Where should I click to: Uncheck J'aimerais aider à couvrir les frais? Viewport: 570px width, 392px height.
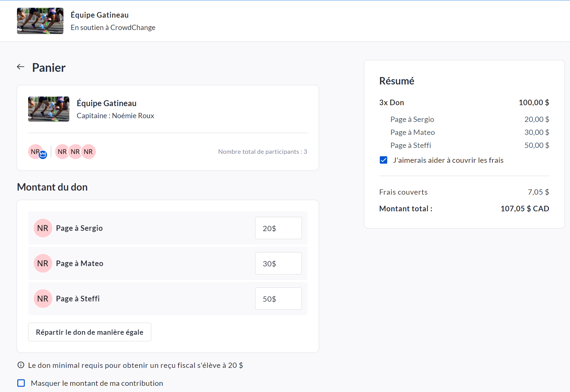384,160
